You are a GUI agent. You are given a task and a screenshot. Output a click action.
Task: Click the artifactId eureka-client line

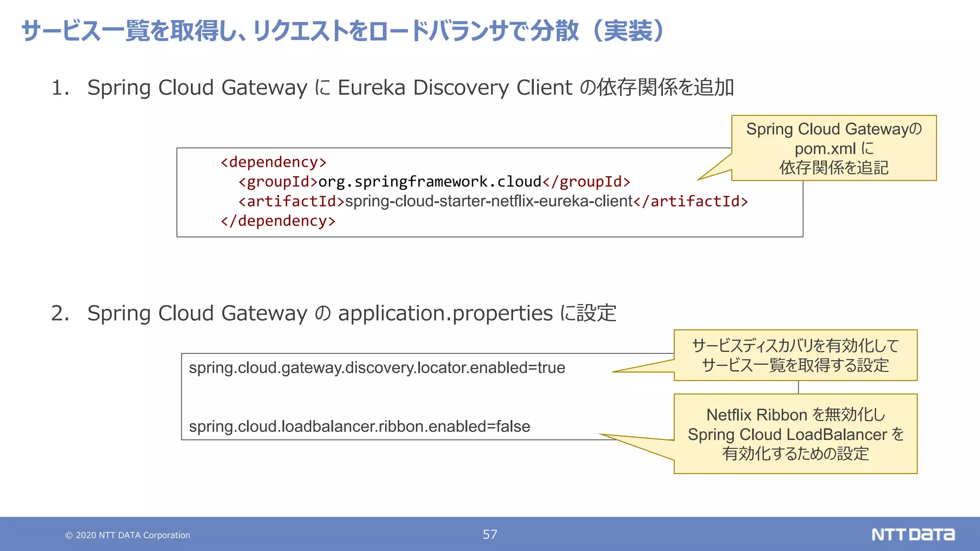493,201
